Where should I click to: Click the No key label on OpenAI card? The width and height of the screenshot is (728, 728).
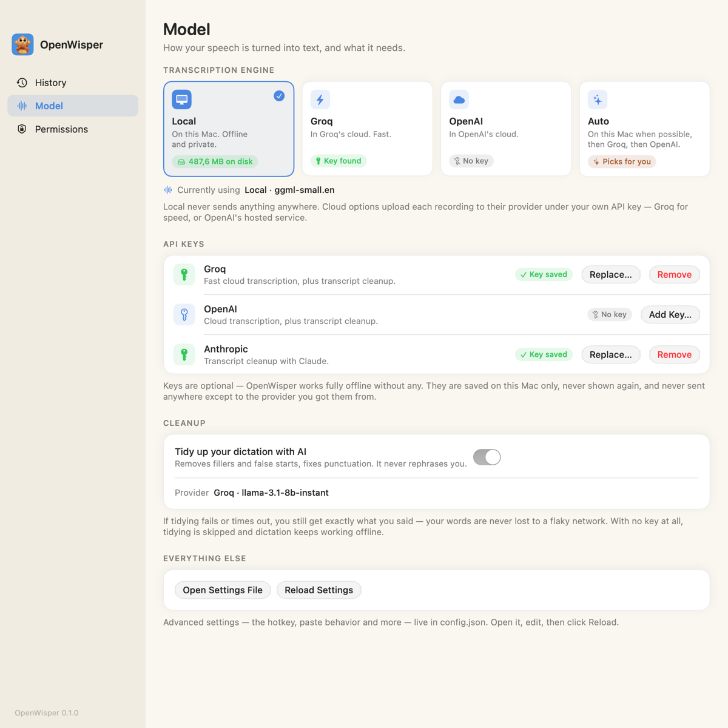(x=476, y=161)
